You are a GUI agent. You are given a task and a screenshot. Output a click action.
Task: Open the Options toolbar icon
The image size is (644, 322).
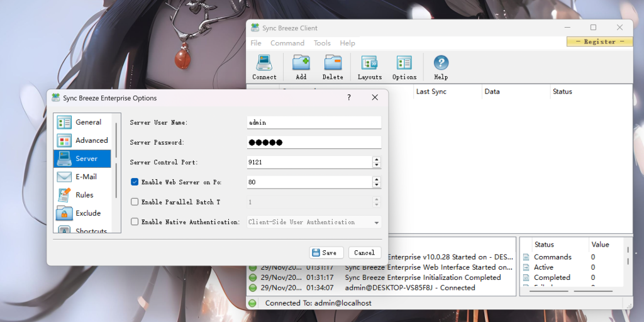tap(404, 63)
